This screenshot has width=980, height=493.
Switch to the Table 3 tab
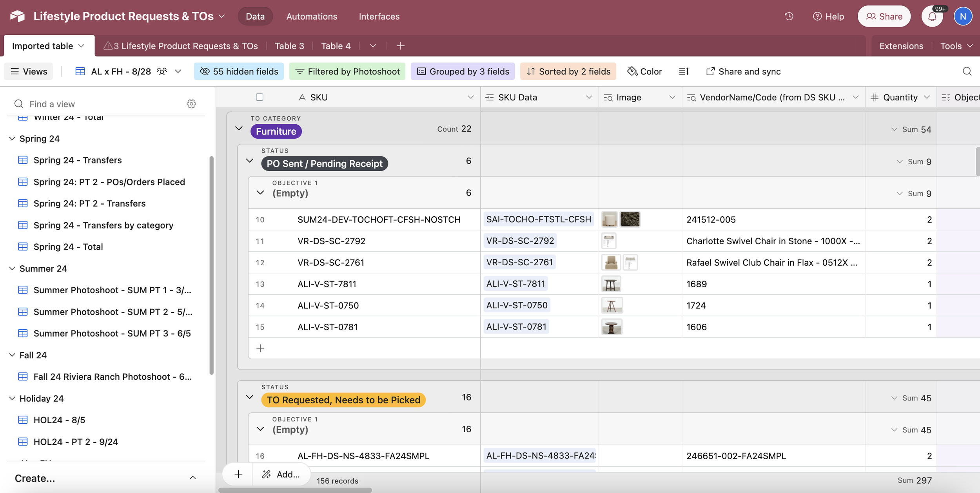click(289, 46)
